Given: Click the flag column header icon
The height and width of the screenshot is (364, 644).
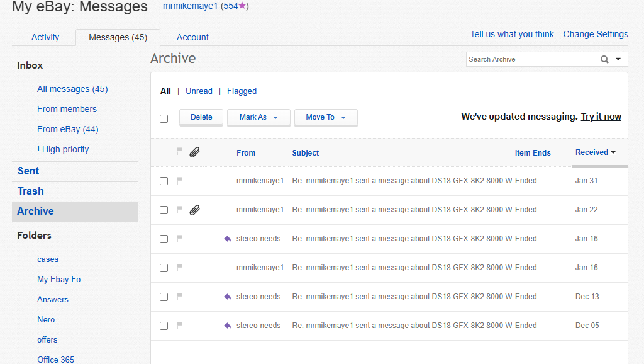Looking at the screenshot, I should coord(179,151).
